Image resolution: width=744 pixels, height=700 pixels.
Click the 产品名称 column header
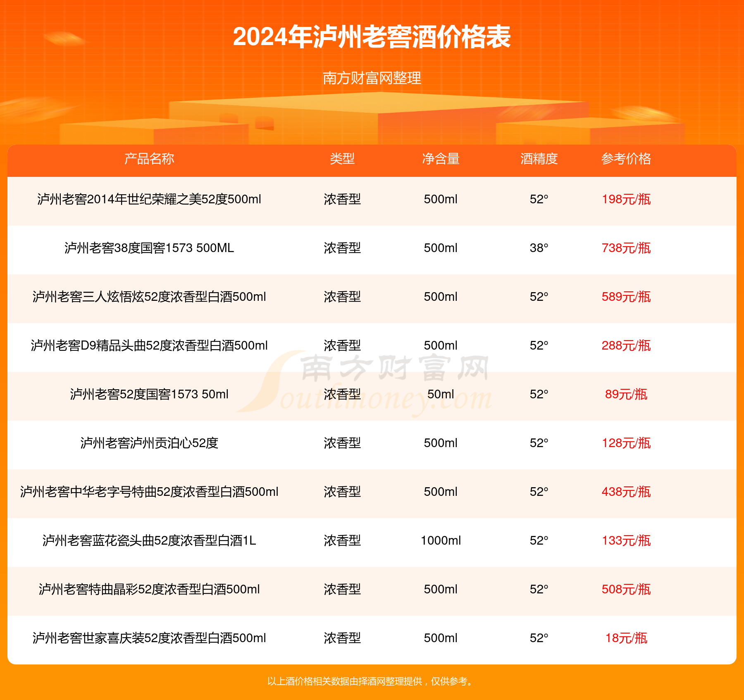tap(149, 159)
